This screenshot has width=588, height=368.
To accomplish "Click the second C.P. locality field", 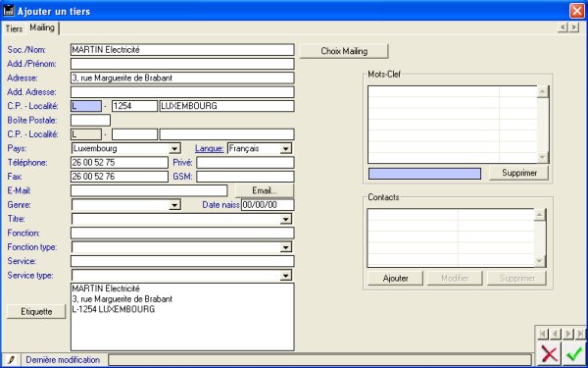I will [x=227, y=134].
